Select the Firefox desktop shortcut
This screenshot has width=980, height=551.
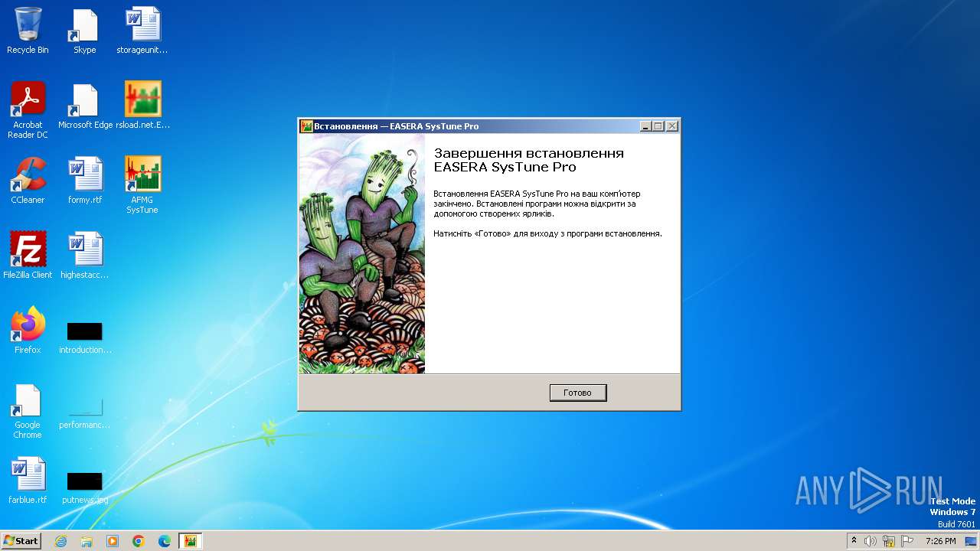28,331
